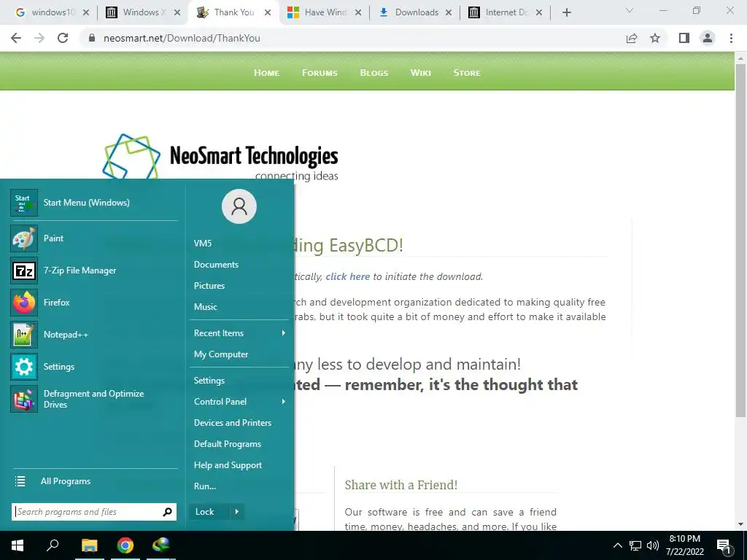Click the 'click here' download link
This screenshot has width=747, height=560.
348,276
